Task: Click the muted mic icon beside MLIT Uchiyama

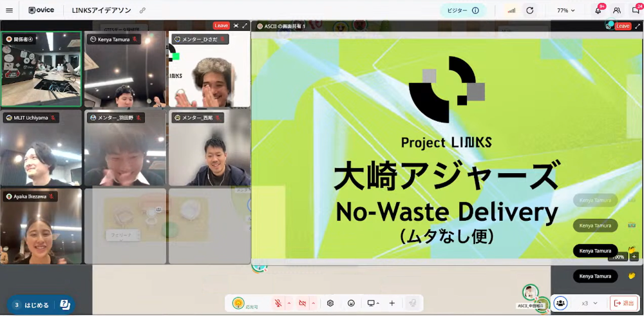Action: pos(53,118)
